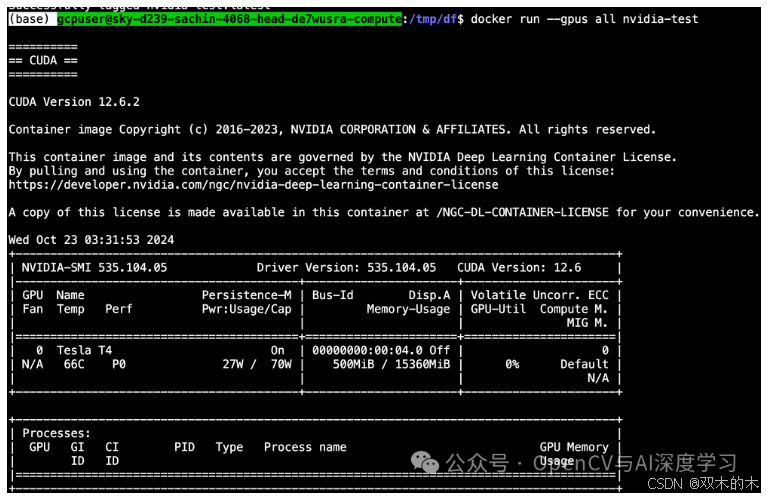Open the developer.nvidia.com container license URL

pyautogui.click(x=253, y=184)
